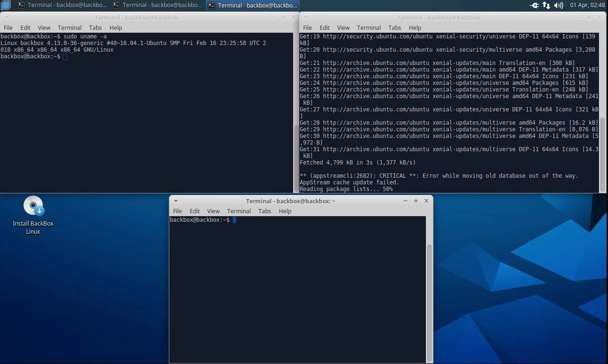
Task: Open View menu in front empty terminal
Action: pos(213,211)
